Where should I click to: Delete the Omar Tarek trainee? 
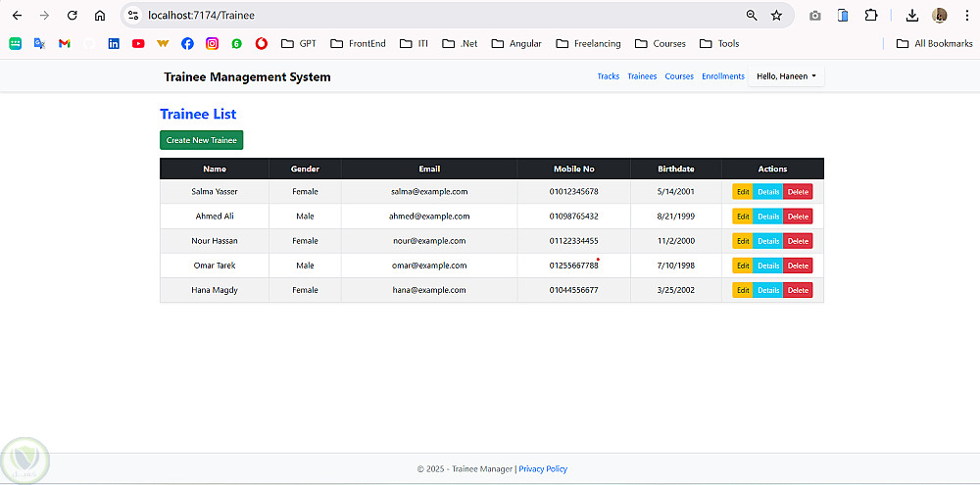point(798,266)
